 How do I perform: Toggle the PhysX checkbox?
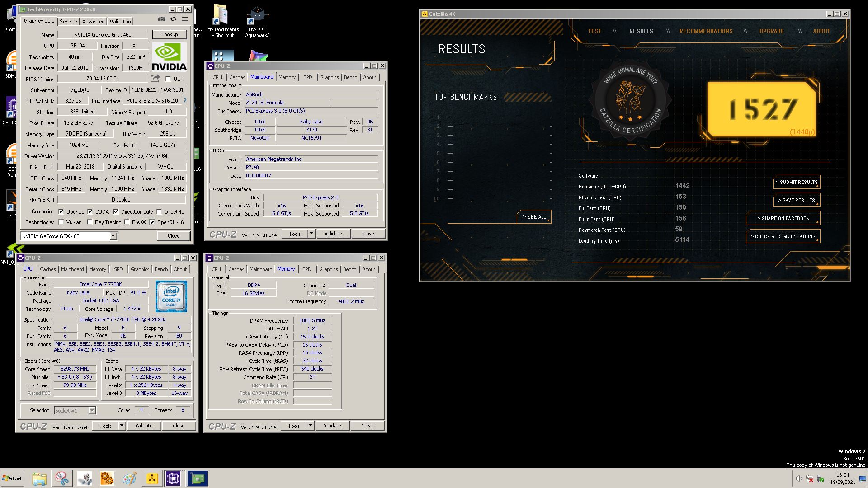pyautogui.click(x=127, y=222)
